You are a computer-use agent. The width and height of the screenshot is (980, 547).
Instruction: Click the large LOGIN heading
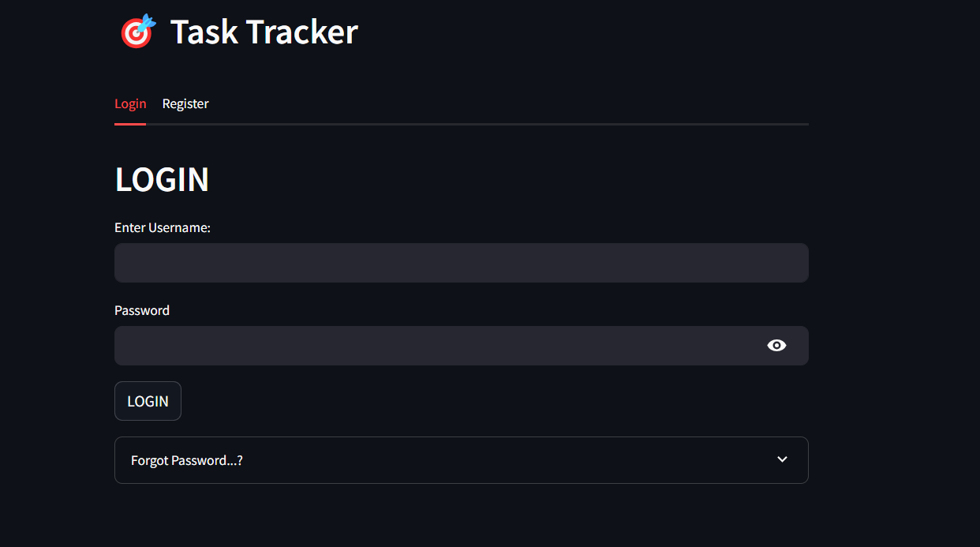162,180
